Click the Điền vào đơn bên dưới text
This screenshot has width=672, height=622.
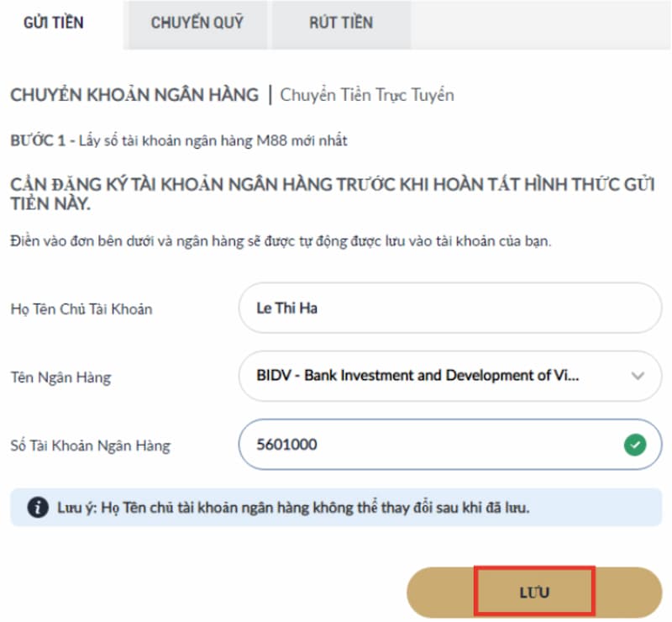coord(281,241)
